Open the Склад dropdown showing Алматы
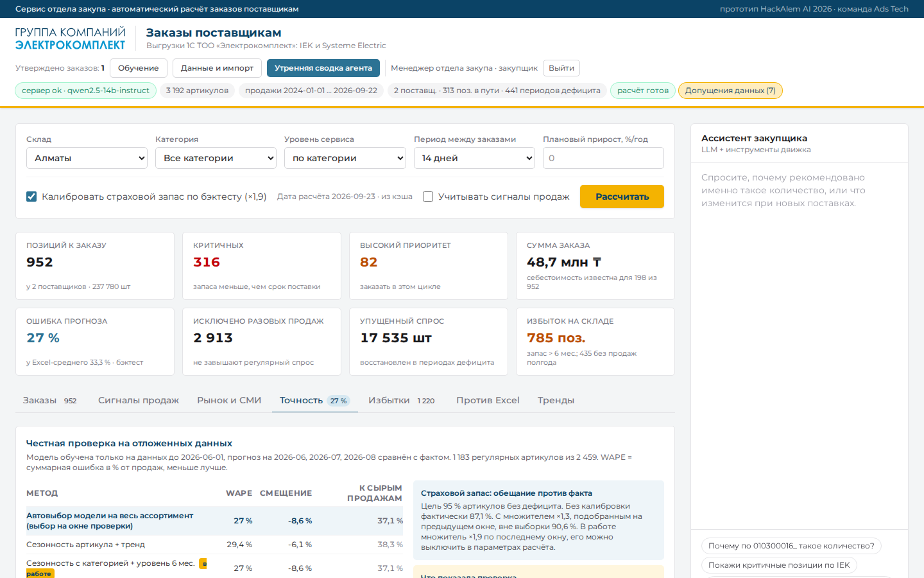 click(87, 158)
